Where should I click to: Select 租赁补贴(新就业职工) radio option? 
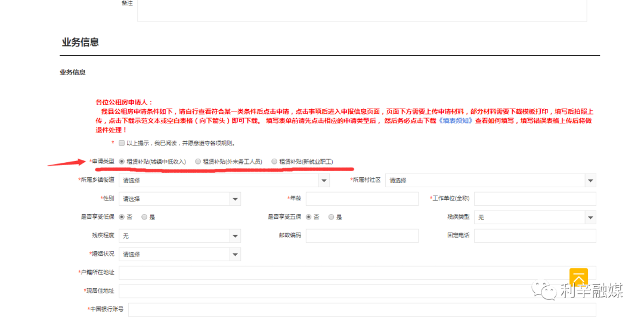(x=274, y=162)
